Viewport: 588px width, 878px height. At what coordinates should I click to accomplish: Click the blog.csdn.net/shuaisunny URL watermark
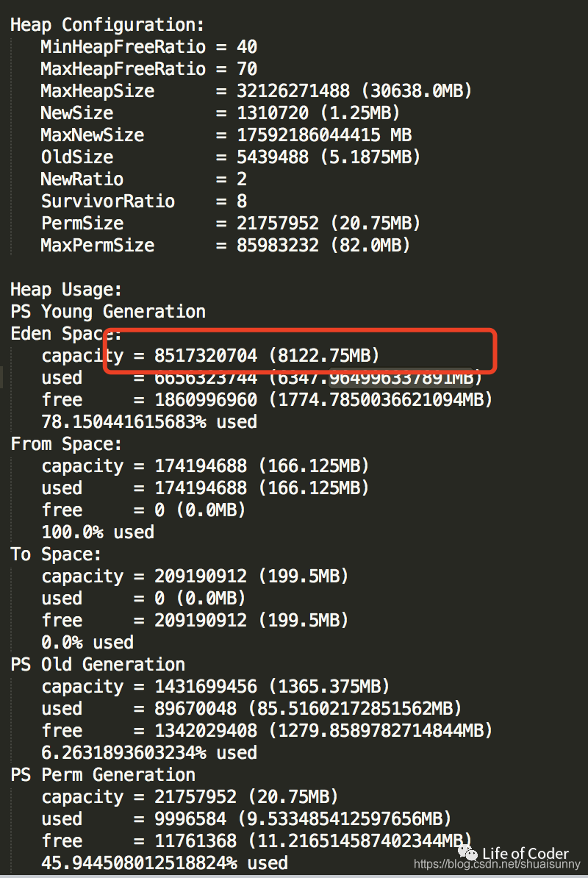click(x=497, y=865)
